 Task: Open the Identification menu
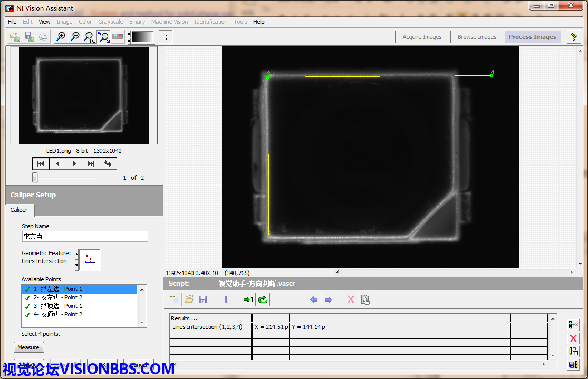coord(211,22)
